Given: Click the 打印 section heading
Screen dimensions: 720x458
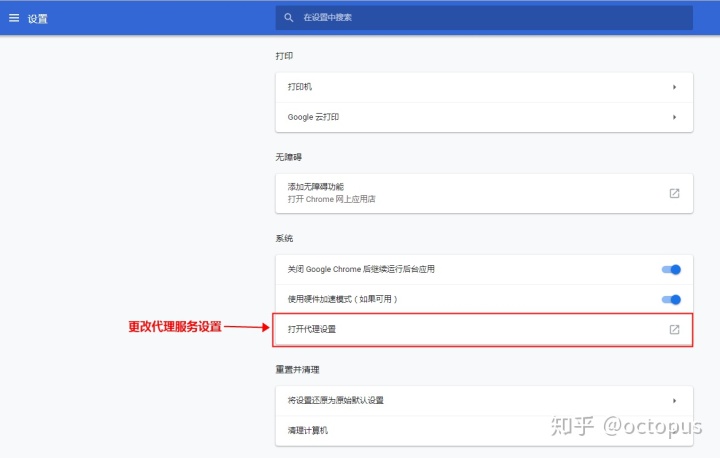Looking at the screenshot, I should pyautogui.click(x=284, y=56).
